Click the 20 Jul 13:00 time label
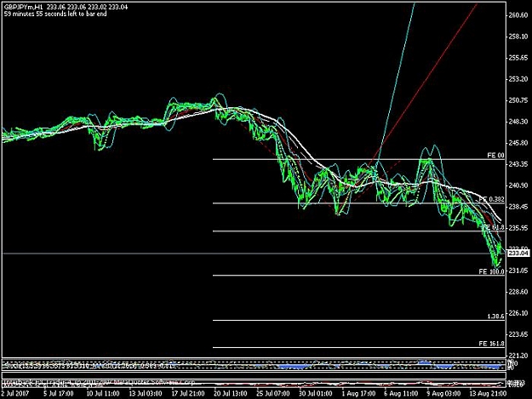The image size is (532, 399). (230, 394)
